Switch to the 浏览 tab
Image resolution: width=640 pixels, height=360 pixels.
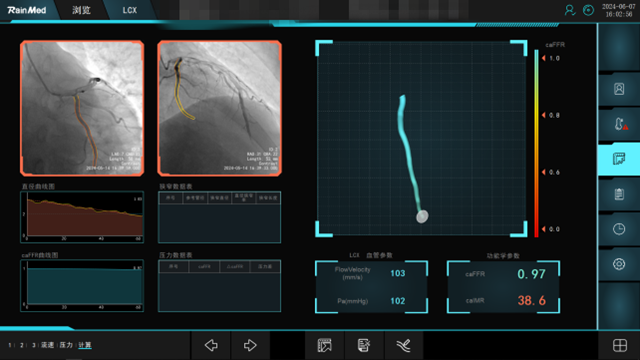coord(81,10)
